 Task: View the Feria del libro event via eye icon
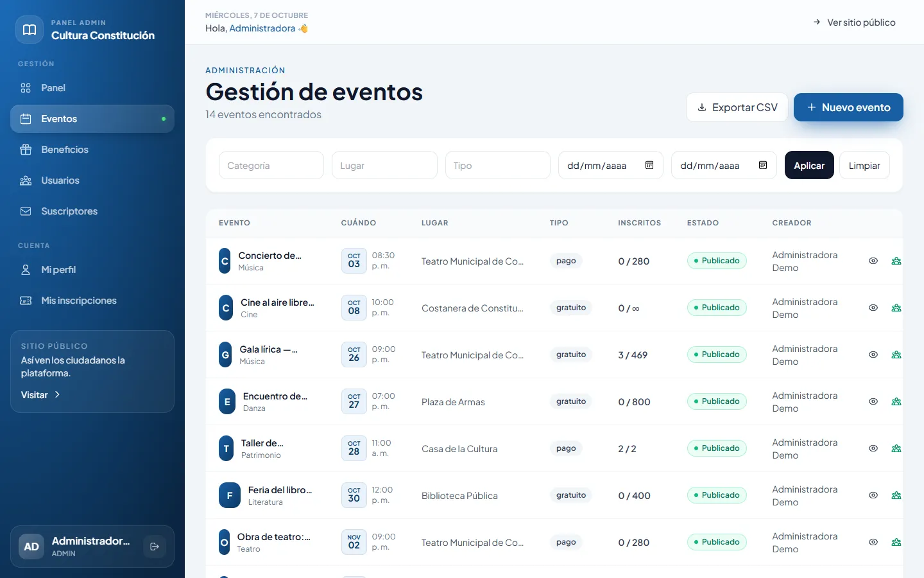873,495
